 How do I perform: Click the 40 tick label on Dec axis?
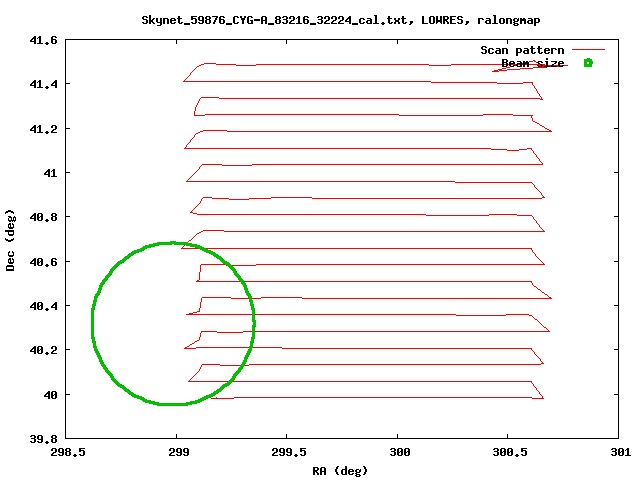pos(50,395)
